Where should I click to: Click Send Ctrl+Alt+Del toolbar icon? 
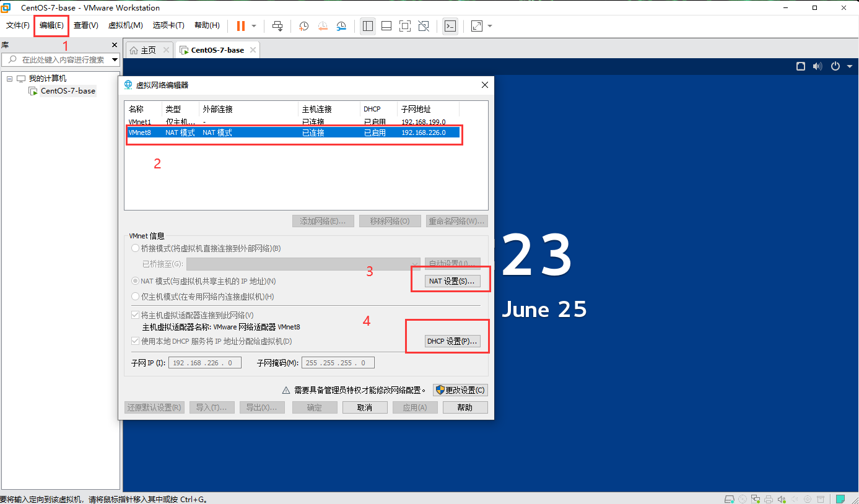click(277, 26)
